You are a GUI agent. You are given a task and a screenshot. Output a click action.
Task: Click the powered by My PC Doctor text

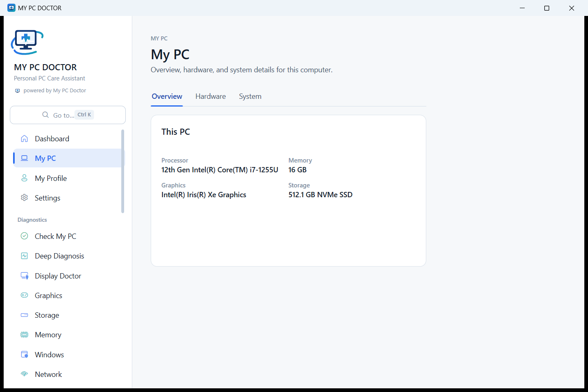click(55, 91)
